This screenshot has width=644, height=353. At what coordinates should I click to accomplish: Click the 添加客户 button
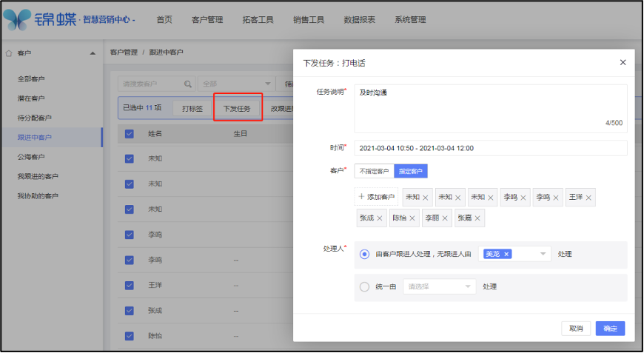(x=376, y=197)
